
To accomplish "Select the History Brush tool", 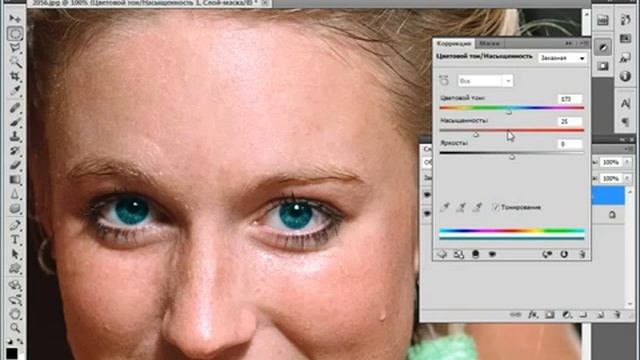I will [15, 151].
